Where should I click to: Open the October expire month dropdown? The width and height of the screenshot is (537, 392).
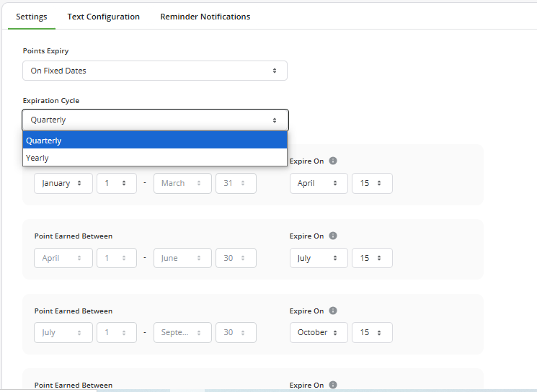(x=319, y=332)
